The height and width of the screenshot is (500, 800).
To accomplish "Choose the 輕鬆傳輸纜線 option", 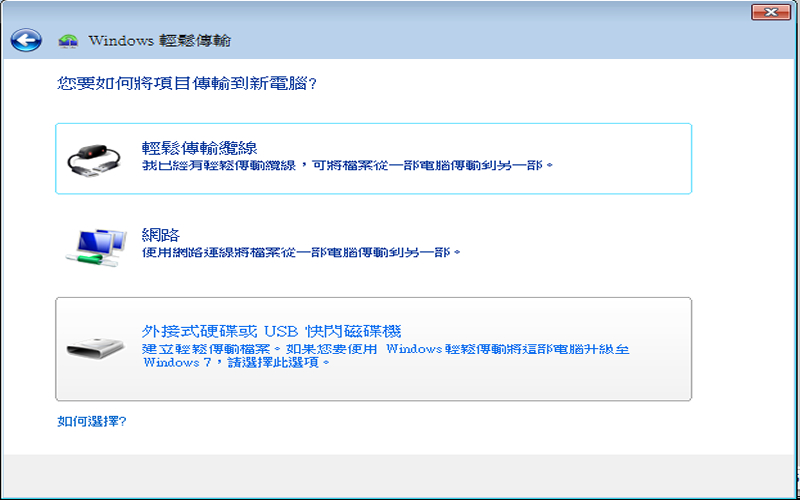I will [x=373, y=158].
